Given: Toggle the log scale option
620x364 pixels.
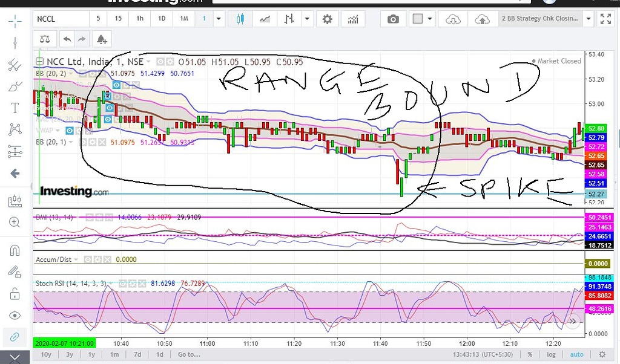Looking at the screenshot, I should (551, 354).
